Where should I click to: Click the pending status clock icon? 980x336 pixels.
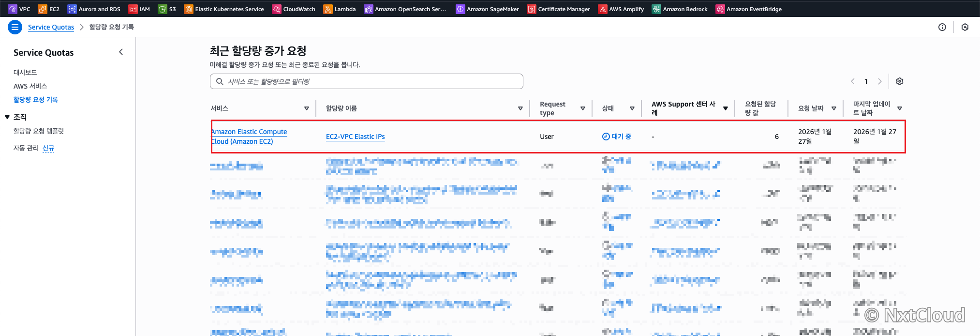606,137
